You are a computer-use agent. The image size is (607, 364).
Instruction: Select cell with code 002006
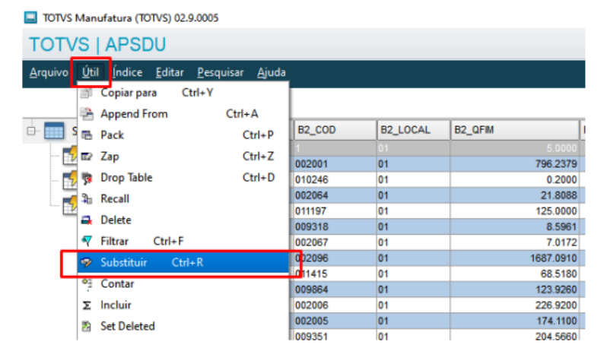(335, 305)
